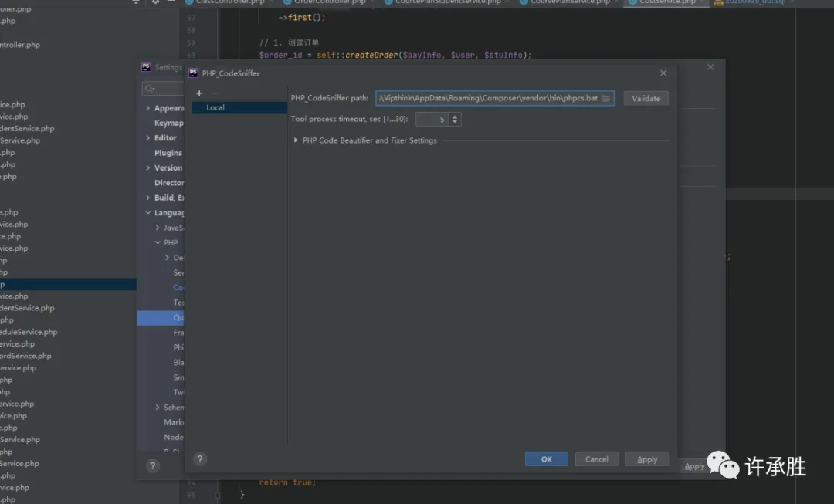The height and width of the screenshot is (504, 834).
Task: Open the file ending in ordService.php
Action: (25, 356)
